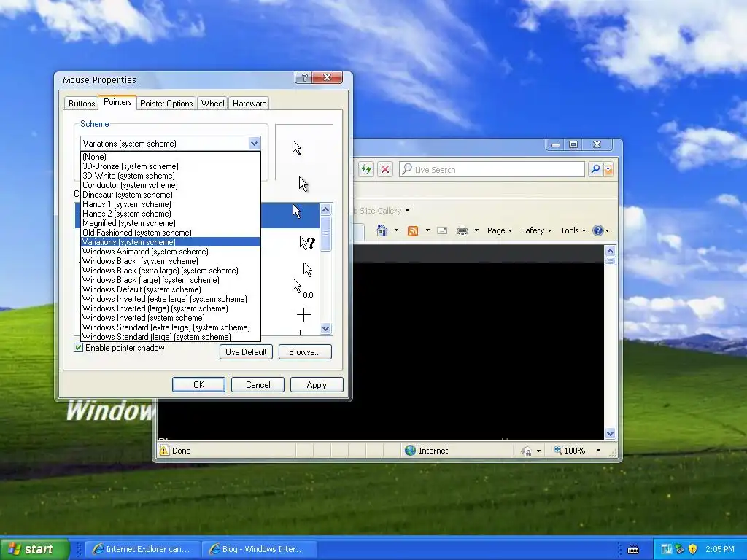Pick Windows Inverted (large) scheme
Viewport: 747px width, 560px height.
click(x=171, y=308)
